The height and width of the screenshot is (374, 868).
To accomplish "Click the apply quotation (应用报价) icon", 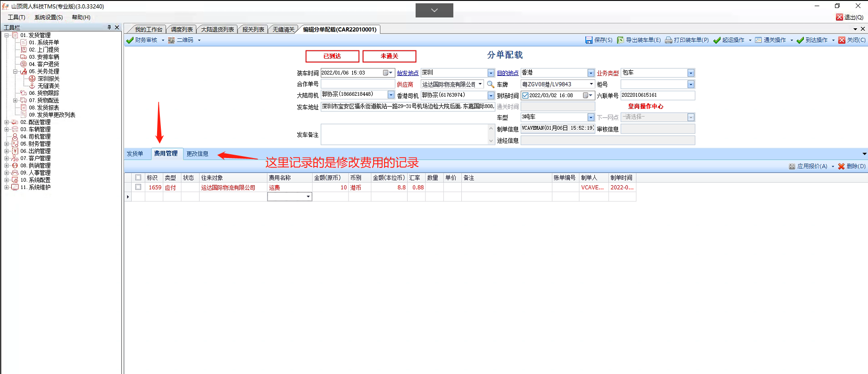I will click(792, 166).
